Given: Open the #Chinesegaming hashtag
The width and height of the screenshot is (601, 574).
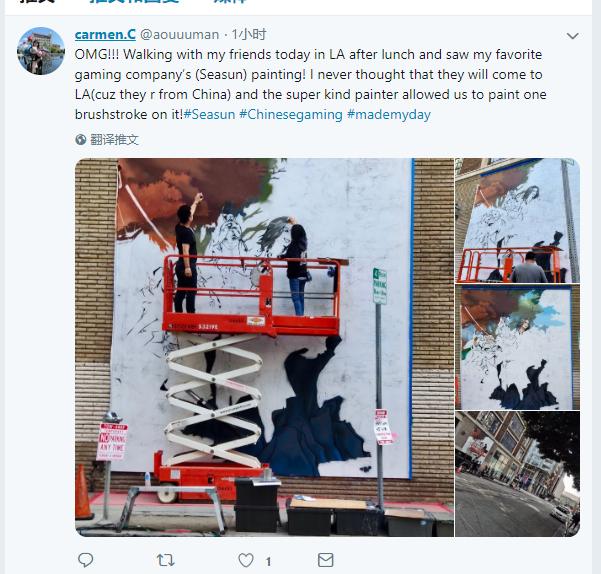Looking at the screenshot, I should 291,115.
